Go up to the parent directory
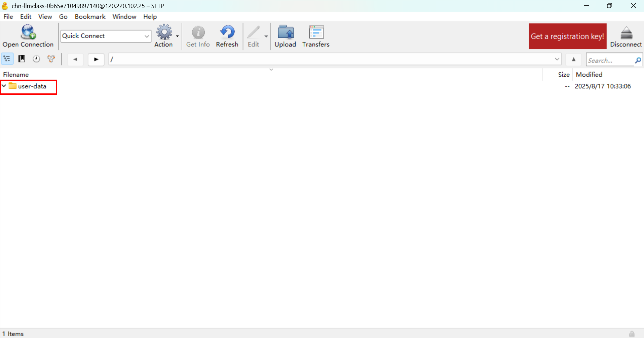 click(x=574, y=59)
